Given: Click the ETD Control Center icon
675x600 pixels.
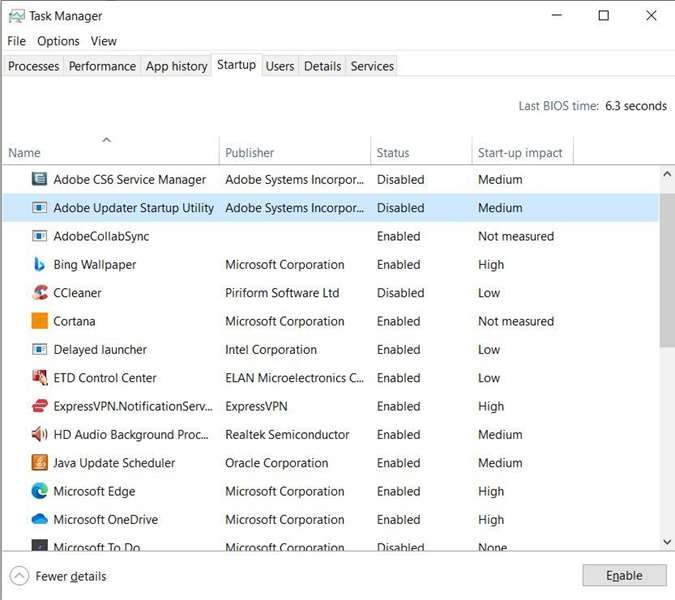Looking at the screenshot, I should (x=40, y=378).
